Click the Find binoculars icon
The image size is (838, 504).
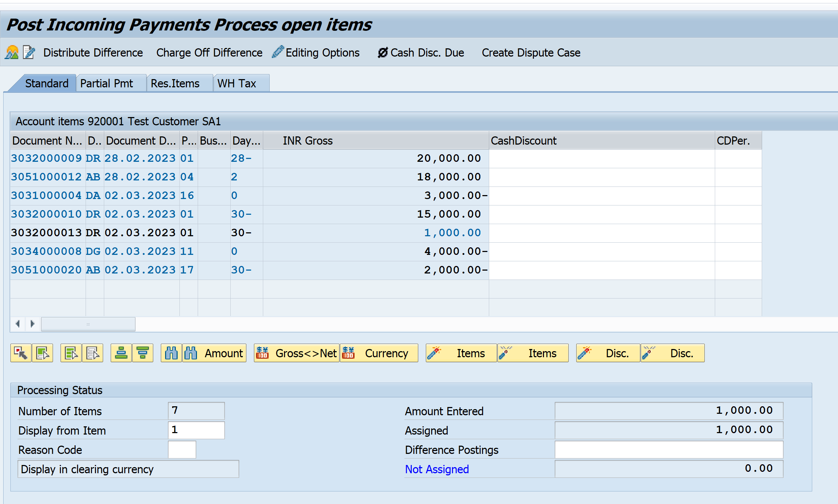[171, 353]
